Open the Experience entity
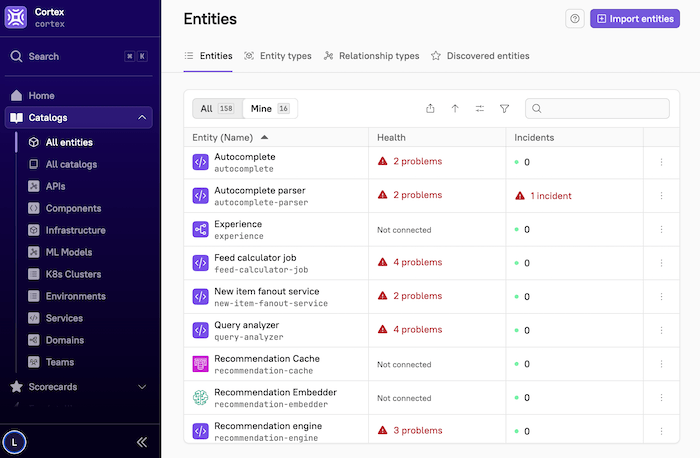The image size is (700, 458). pos(238,224)
